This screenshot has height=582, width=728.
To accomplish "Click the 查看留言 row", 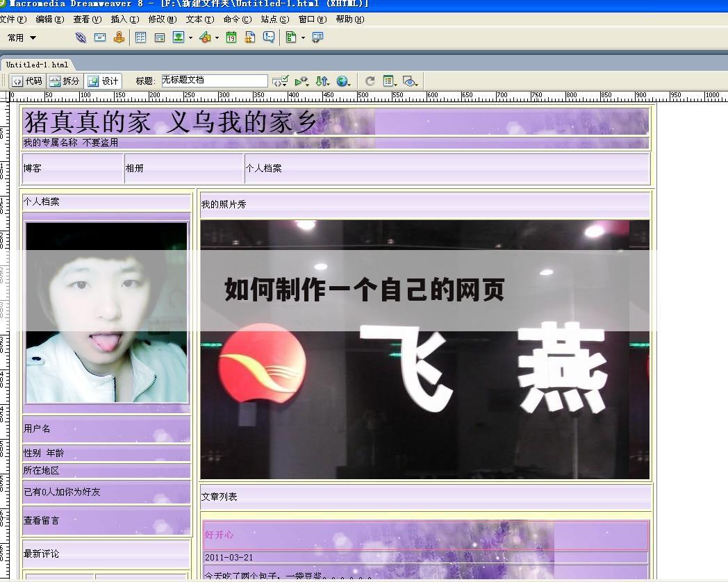I will click(106, 520).
